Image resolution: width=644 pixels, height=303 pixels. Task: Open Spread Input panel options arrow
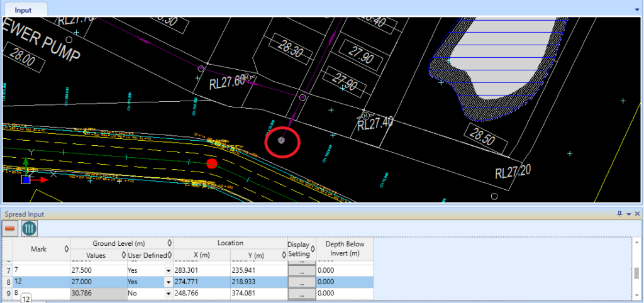(x=629, y=214)
